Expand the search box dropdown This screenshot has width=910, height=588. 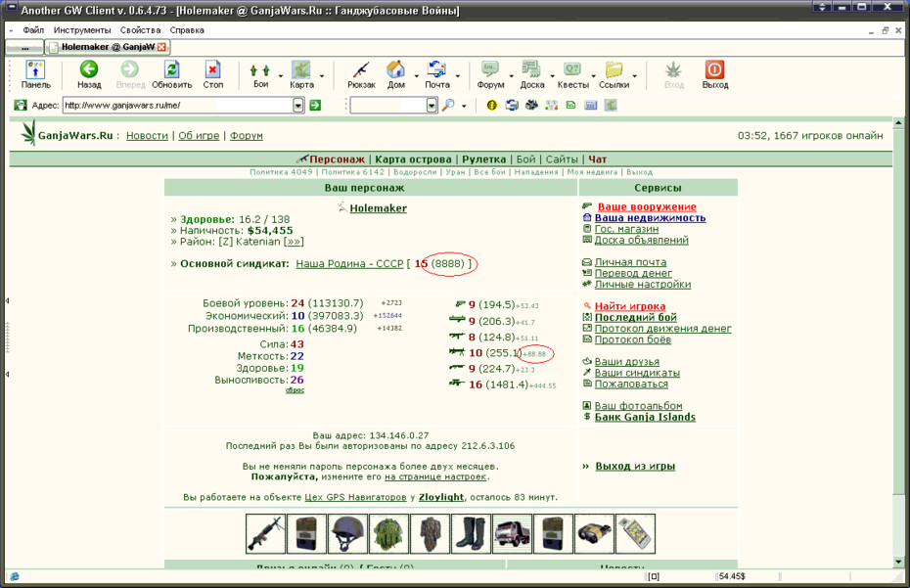(x=432, y=105)
